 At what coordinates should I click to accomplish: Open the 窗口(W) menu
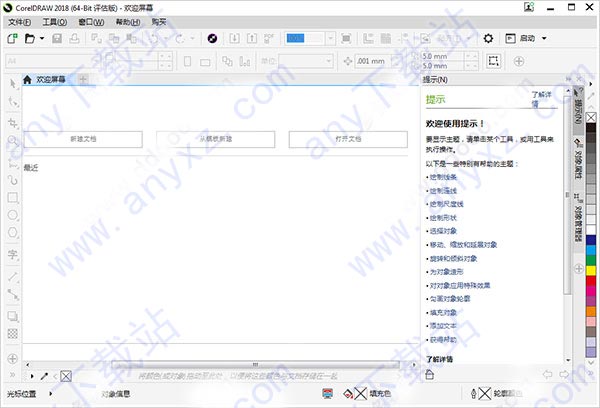[91, 22]
